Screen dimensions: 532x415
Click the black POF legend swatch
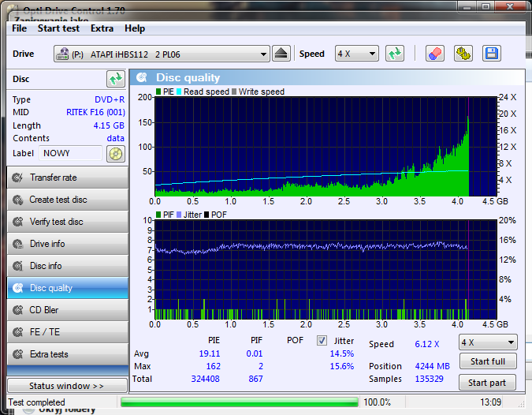click(x=206, y=215)
